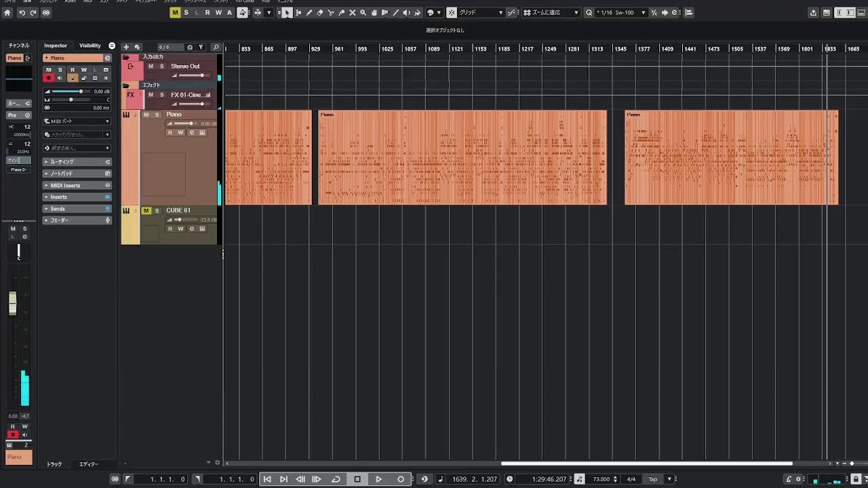Unmute the CUBE 01 track

[146, 211]
